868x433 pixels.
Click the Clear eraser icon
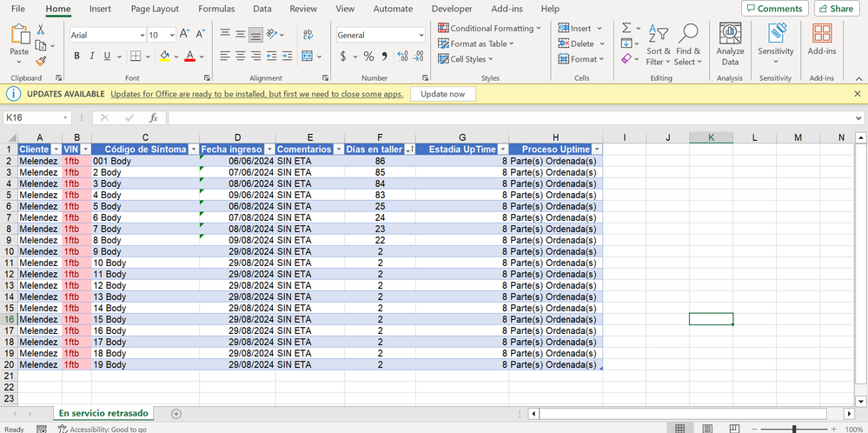(626, 58)
